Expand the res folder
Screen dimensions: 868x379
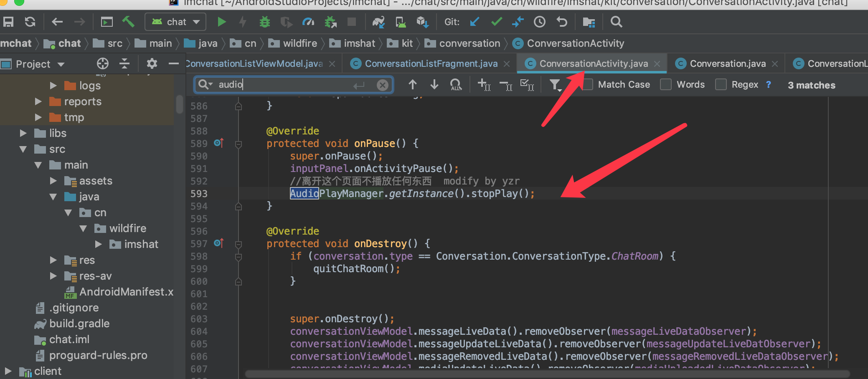(53, 260)
